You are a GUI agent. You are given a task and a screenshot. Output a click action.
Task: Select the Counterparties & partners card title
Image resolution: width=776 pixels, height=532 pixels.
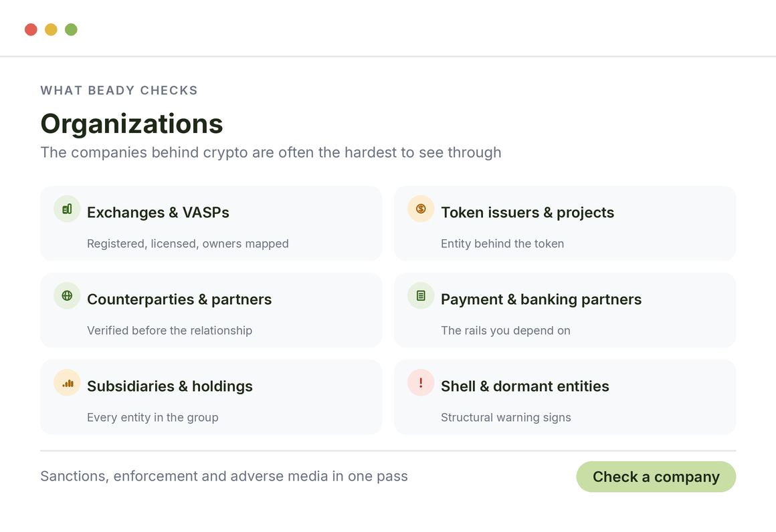[x=179, y=299]
